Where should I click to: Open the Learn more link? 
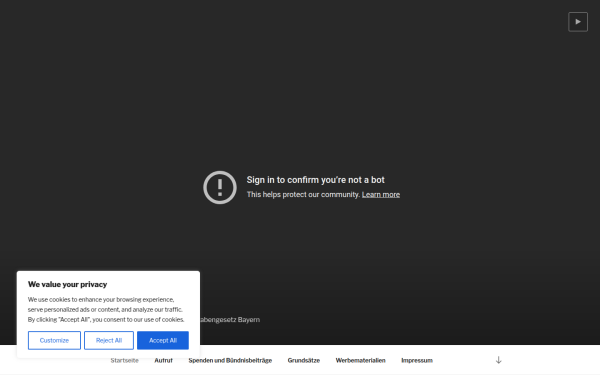pos(381,194)
